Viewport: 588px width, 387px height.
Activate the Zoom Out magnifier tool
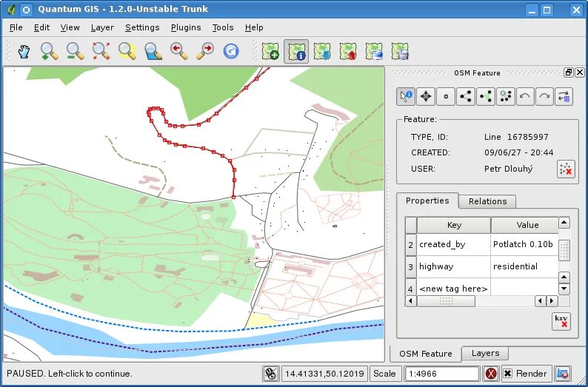click(75, 51)
